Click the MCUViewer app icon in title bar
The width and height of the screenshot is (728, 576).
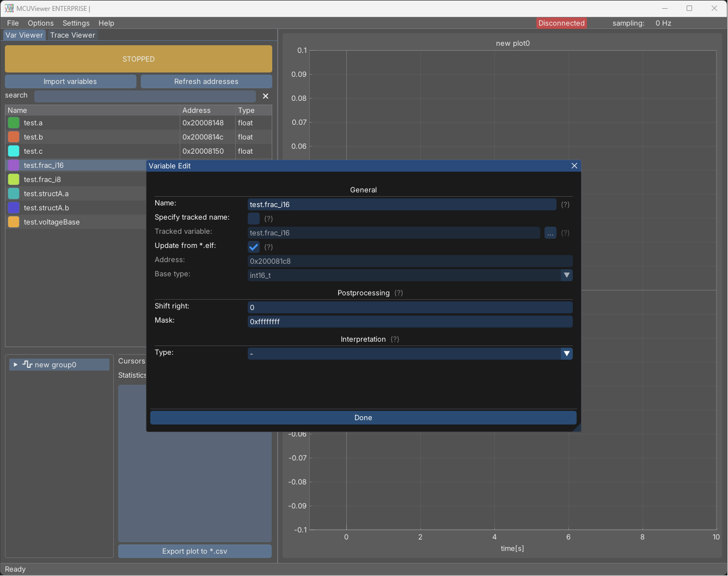click(x=9, y=8)
